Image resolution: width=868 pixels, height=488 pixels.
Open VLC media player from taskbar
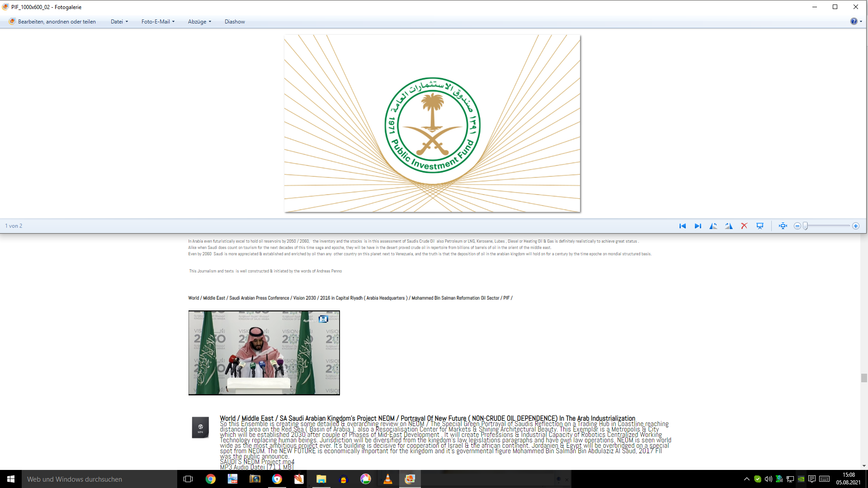(x=388, y=479)
